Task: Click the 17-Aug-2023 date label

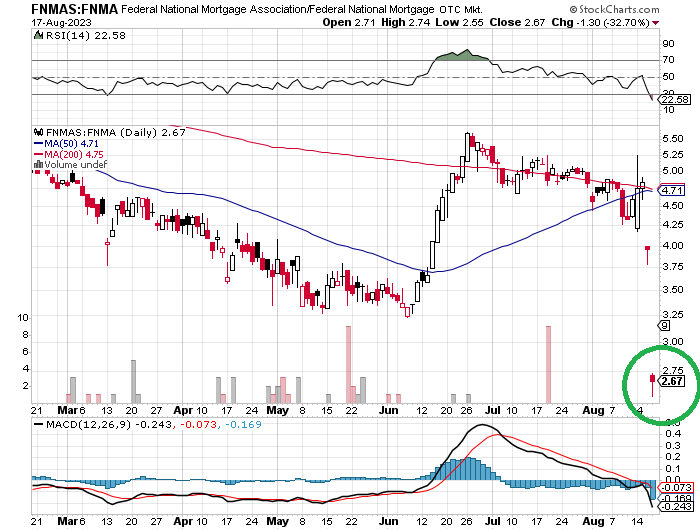Action: [61, 22]
